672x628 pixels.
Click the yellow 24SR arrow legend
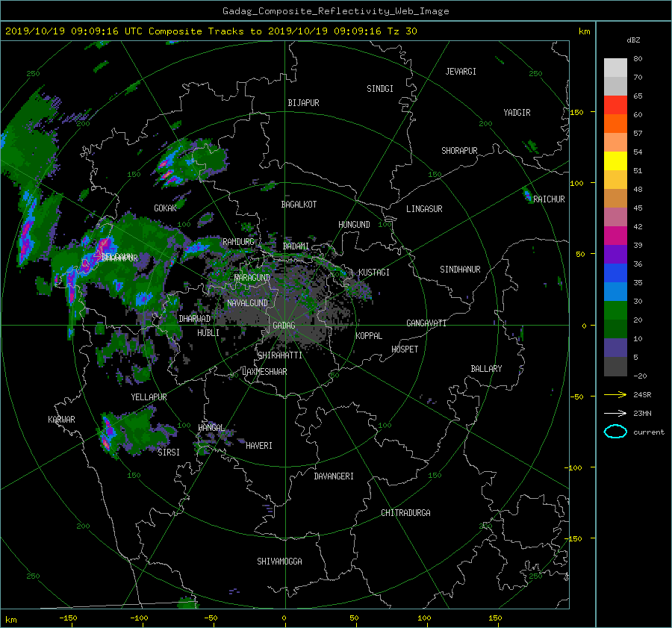(615, 394)
